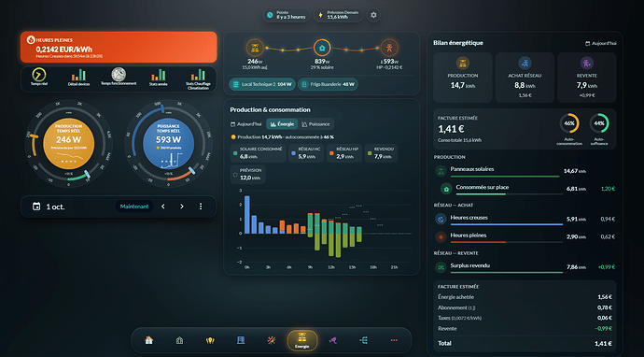Click the Total 1,41 € line
This screenshot has height=357, width=644.
[x=525, y=343]
